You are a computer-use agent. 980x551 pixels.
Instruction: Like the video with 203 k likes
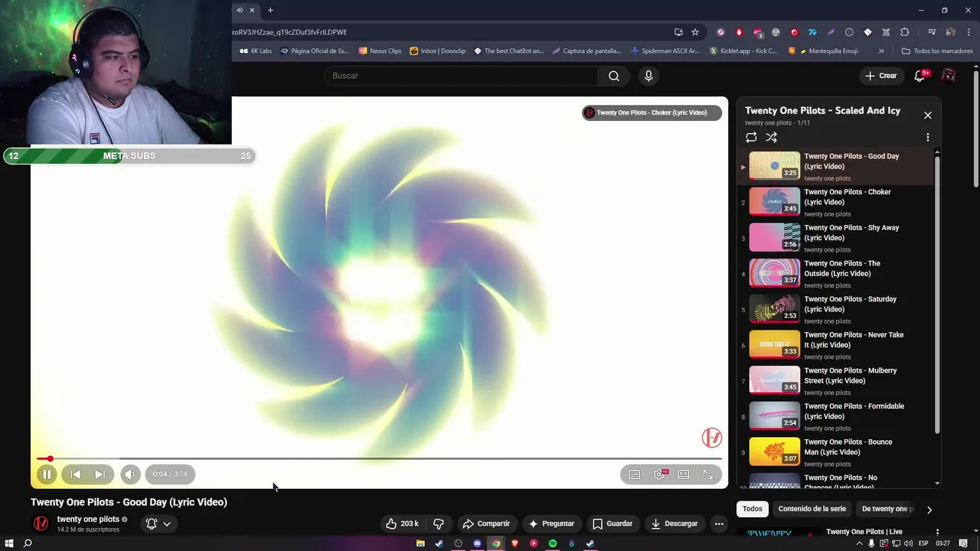(403, 523)
